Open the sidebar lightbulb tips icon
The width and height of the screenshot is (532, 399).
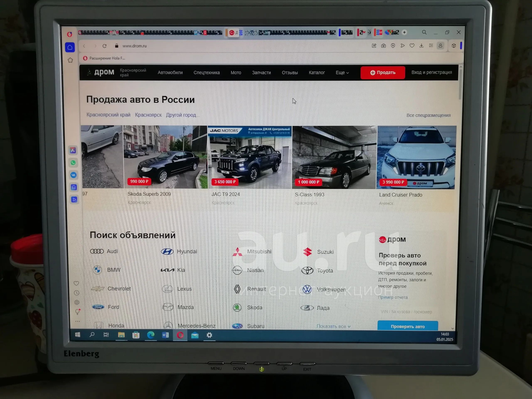pos(78,312)
